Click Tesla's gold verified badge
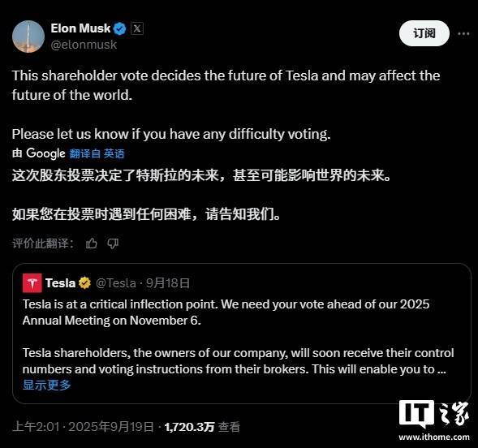The width and height of the screenshot is (478, 448). (x=84, y=282)
